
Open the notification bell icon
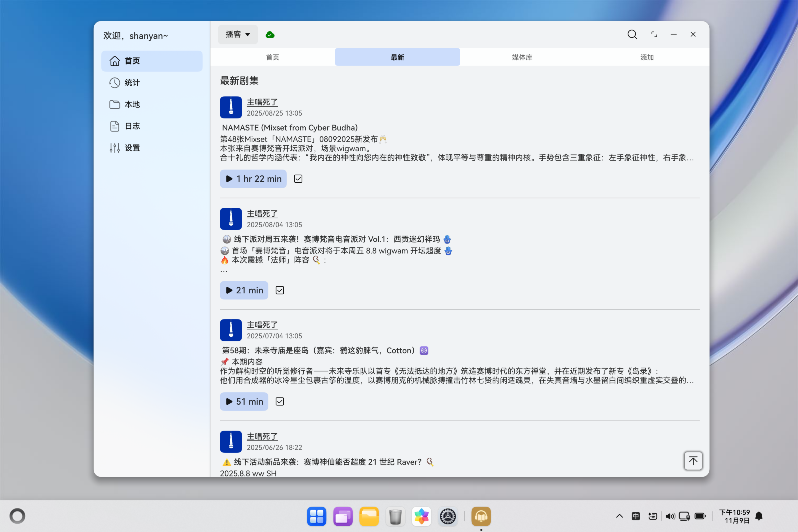coord(759,516)
